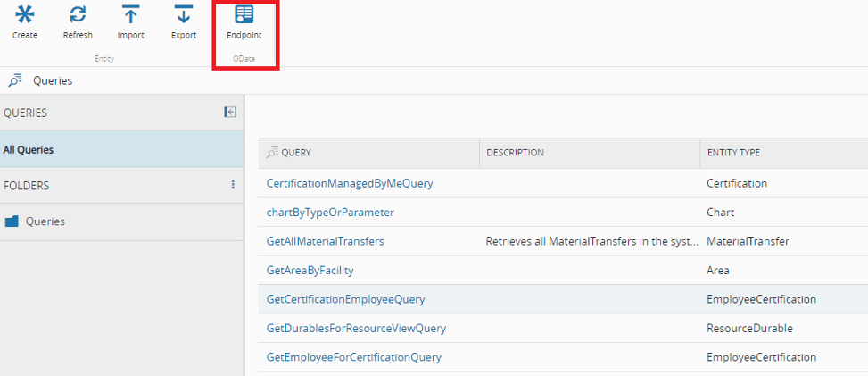Open the Folders three-dot options menu

[233, 185]
